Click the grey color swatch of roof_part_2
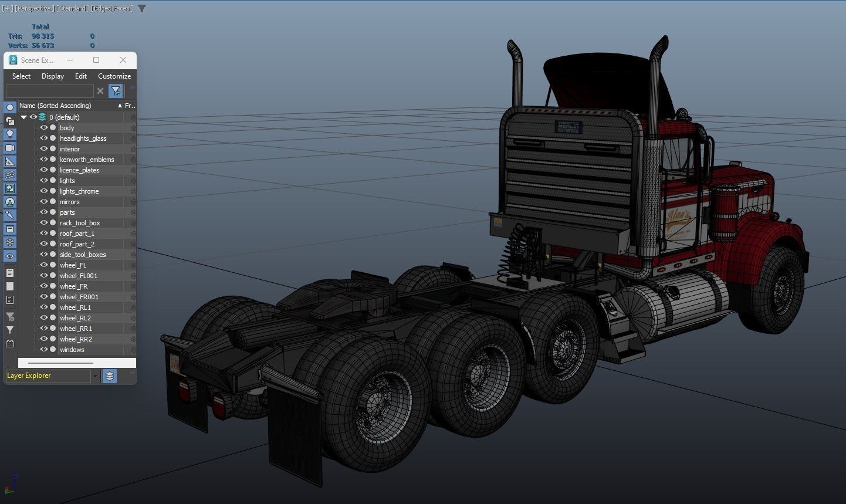This screenshot has width=846, height=504. [53, 244]
